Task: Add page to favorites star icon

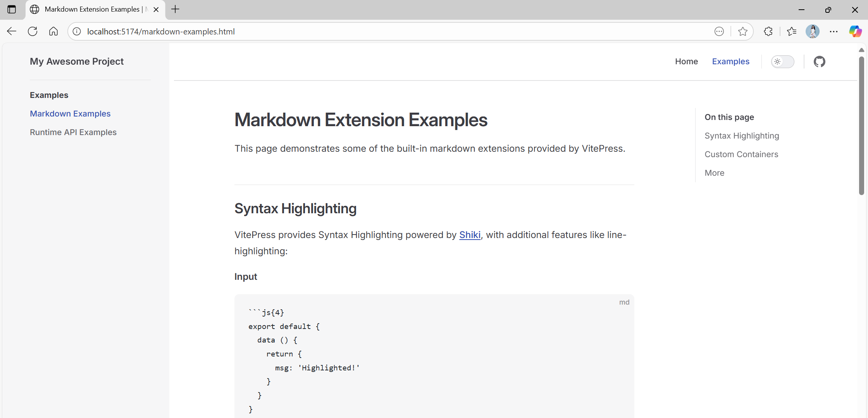Action: [742, 31]
